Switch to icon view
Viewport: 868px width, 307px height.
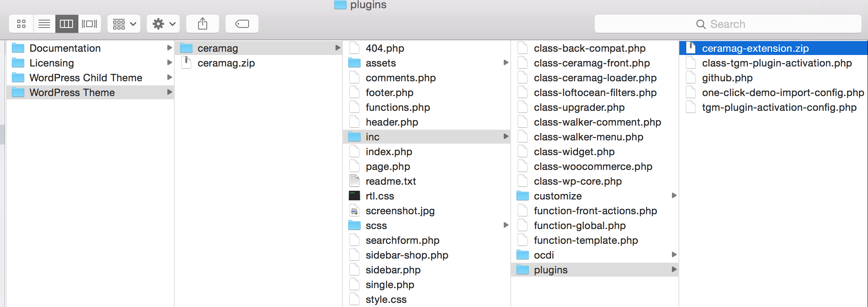pos(21,24)
